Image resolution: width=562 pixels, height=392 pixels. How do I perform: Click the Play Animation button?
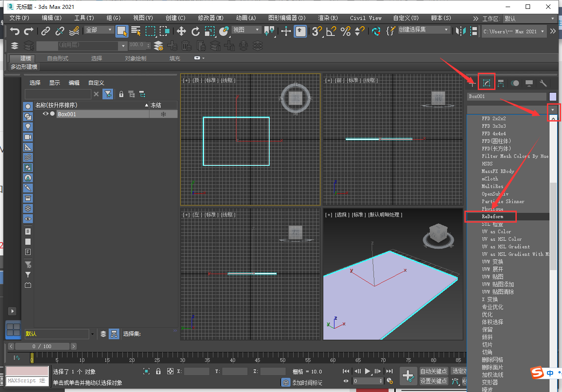pos(367,371)
